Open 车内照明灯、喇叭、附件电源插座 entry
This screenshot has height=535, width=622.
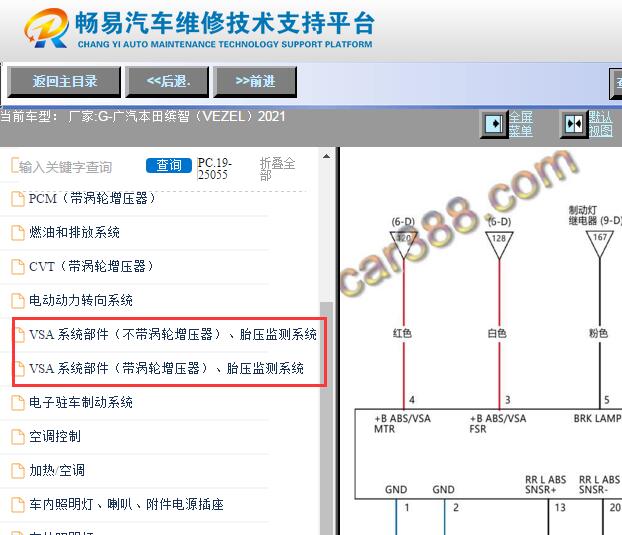click(126, 504)
